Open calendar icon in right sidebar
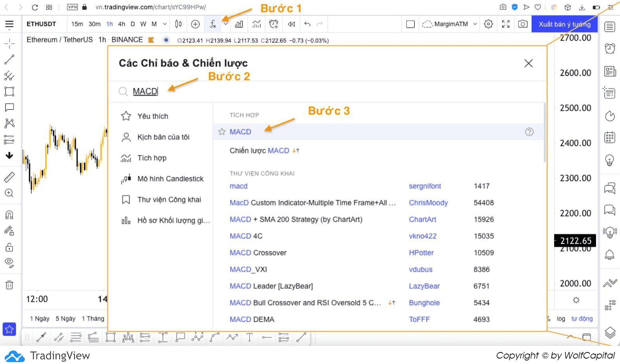 610,137
